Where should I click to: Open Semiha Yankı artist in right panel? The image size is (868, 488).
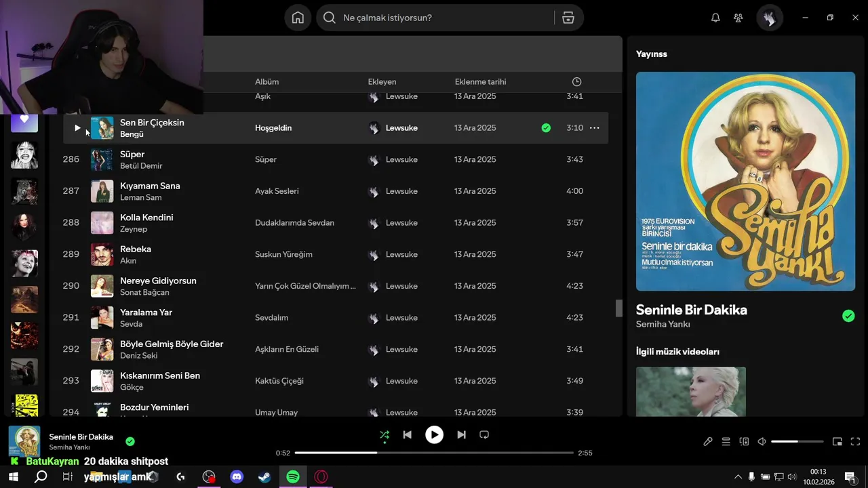[x=663, y=324]
